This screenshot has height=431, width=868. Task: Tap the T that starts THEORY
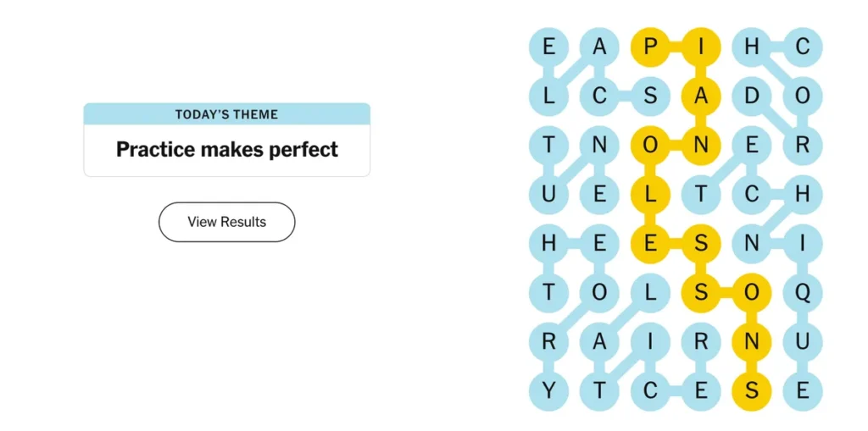coord(548,294)
